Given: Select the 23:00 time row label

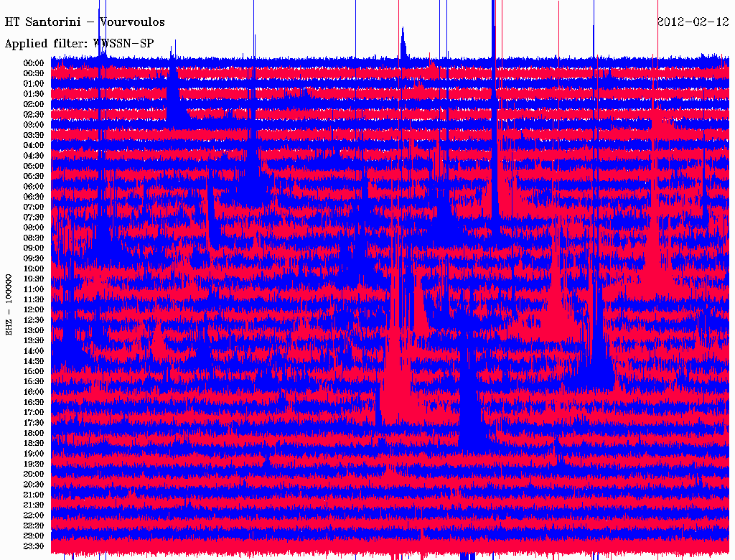Looking at the screenshot, I should 34,536.
